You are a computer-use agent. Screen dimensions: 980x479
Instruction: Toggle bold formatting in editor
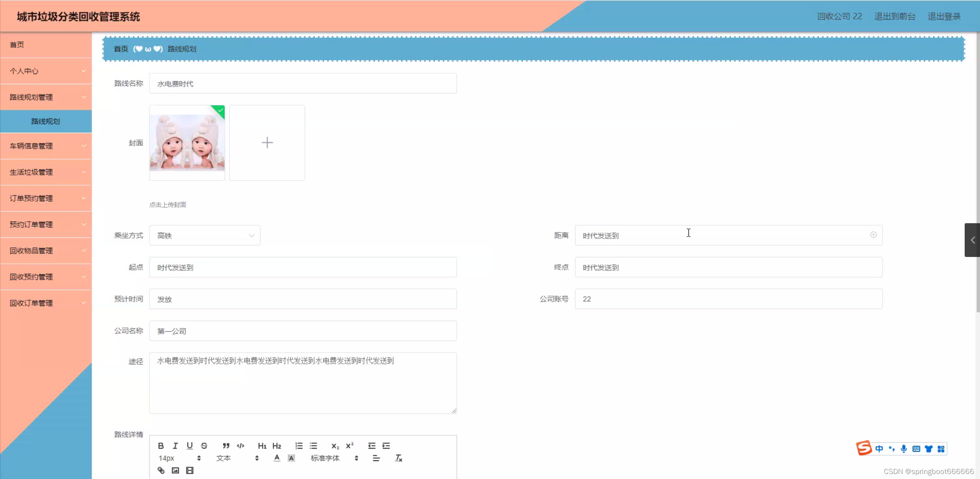161,446
